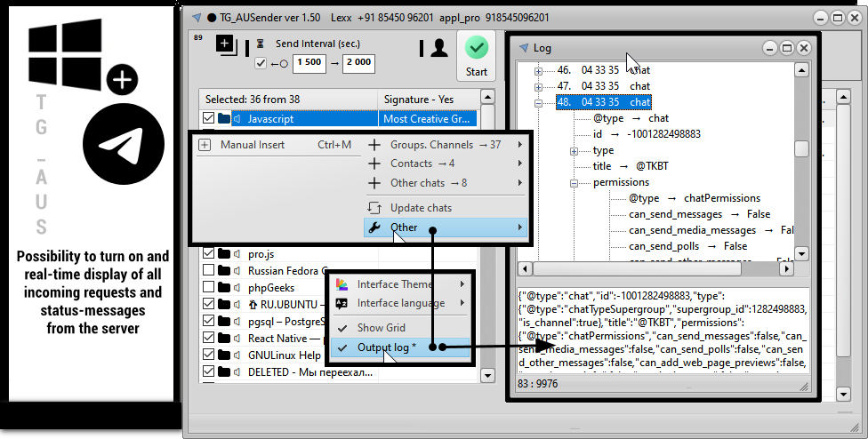The image size is (868, 439).
Task: Uncheck the pgsql checkbox
Action: pyautogui.click(x=208, y=321)
